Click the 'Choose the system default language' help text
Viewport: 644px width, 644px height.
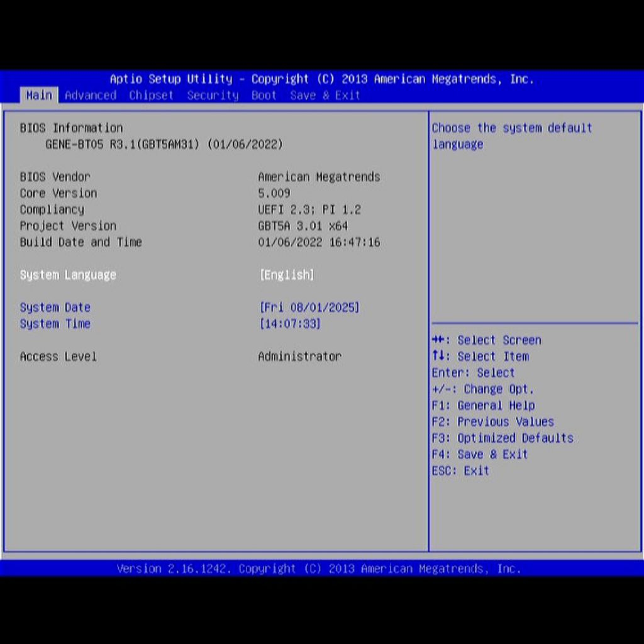pos(512,136)
